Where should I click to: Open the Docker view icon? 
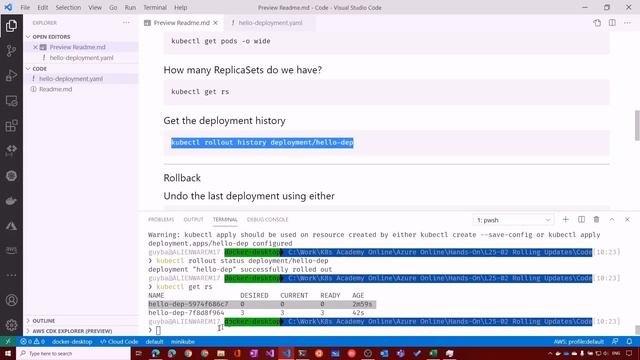pyautogui.click(x=11, y=201)
